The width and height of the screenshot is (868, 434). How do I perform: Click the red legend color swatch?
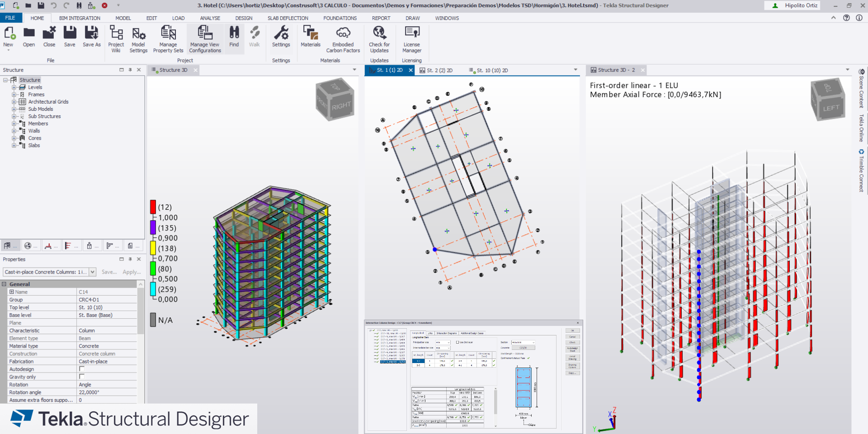(153, 207)
